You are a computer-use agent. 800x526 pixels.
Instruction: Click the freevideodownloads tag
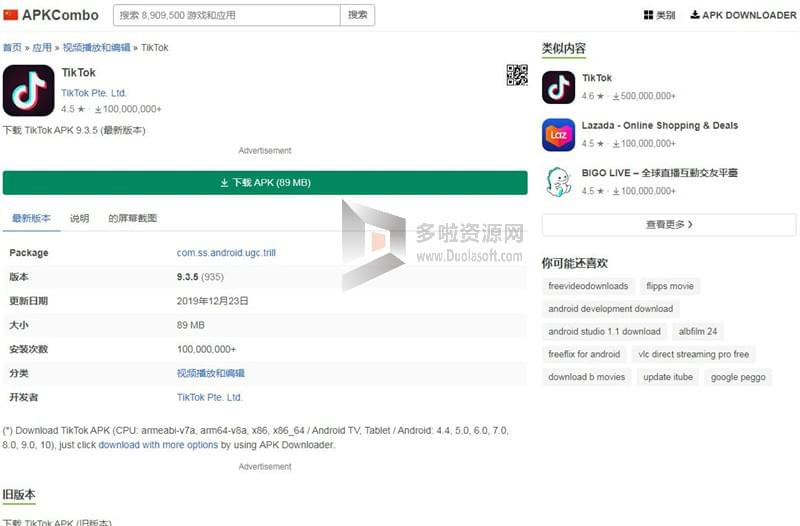(588, 286)
